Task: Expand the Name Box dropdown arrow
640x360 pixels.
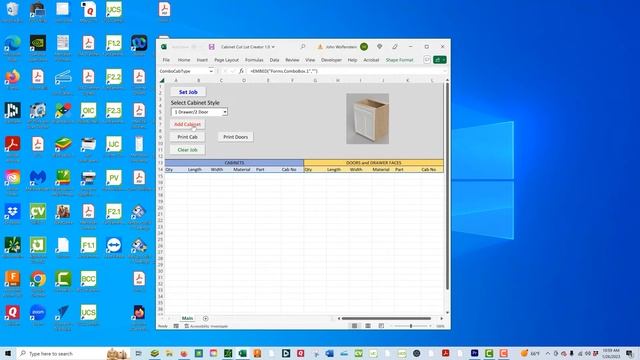Action: point(211,71)
